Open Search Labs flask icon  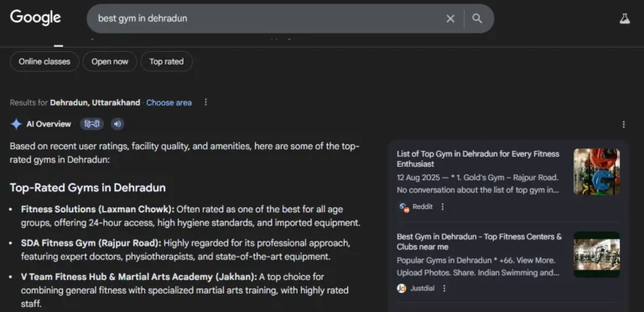[624, 18]
